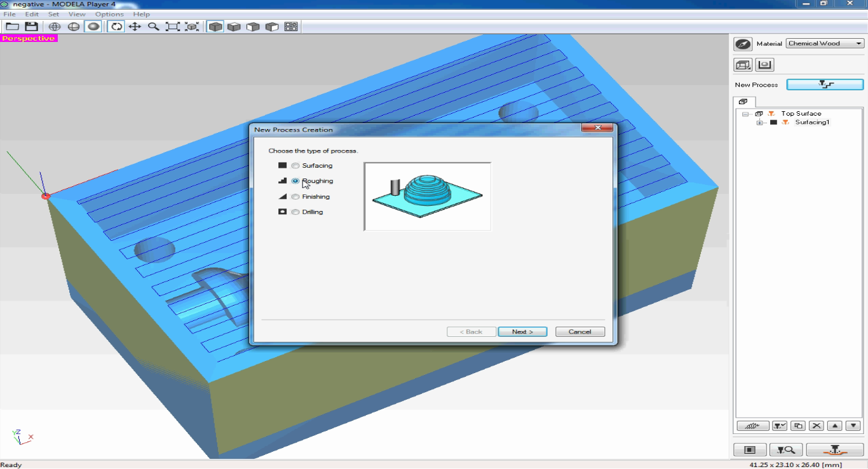The image size is (868, 469).
Task: Choose the cube view with white top
Action: [x=234, y=27]
